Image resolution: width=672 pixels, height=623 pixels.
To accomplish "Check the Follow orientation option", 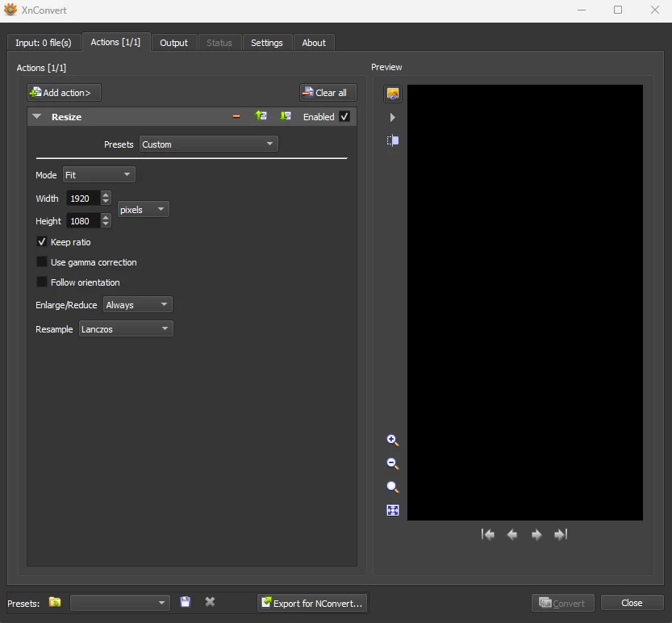I will [x=42, y=282].
